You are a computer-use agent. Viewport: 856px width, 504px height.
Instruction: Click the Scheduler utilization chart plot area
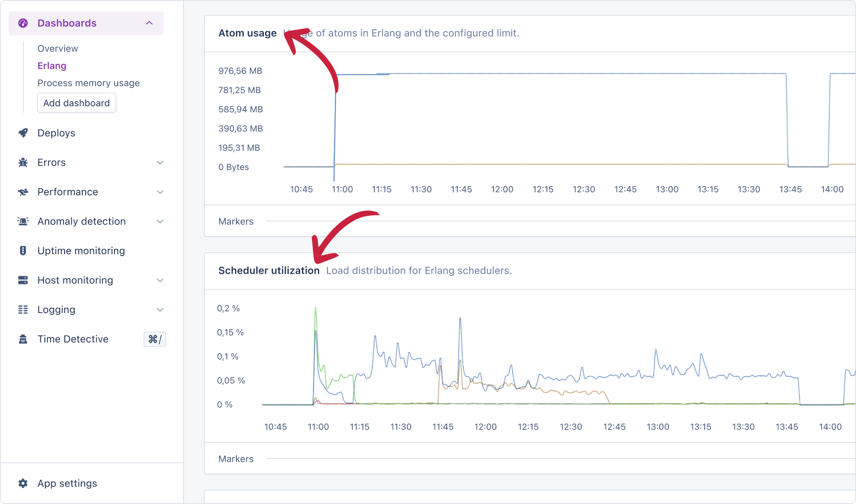(559, 357)
